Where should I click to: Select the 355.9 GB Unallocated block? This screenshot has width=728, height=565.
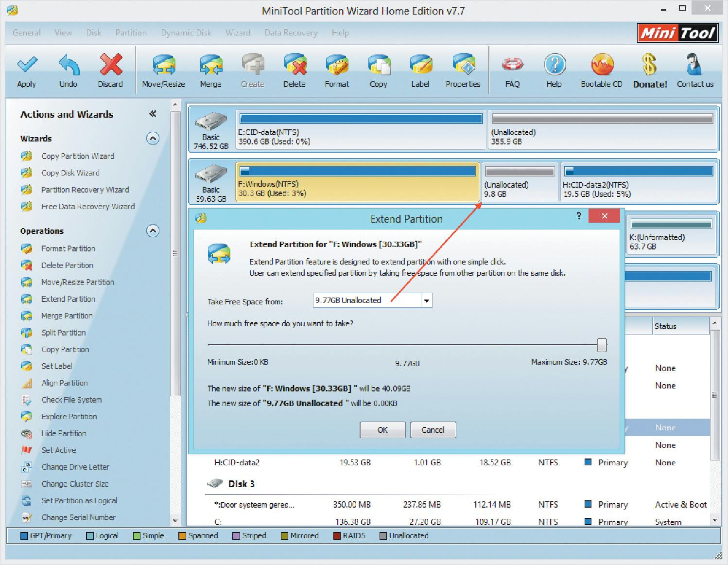click(x=602, y=130)
